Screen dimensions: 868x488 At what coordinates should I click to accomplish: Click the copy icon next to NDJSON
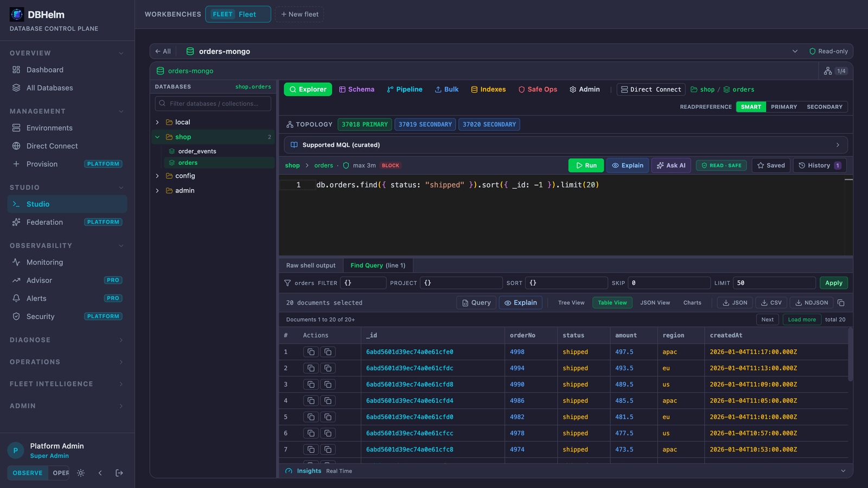(x=841, y=303)
